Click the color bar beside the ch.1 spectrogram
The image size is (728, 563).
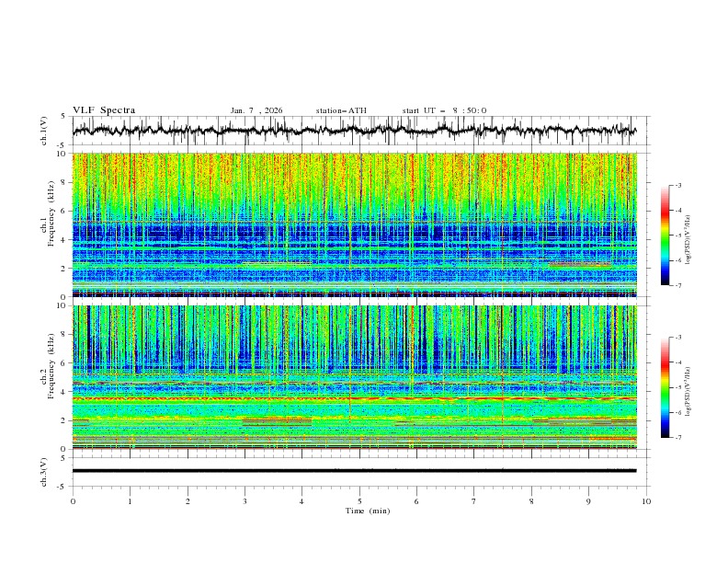665,236
